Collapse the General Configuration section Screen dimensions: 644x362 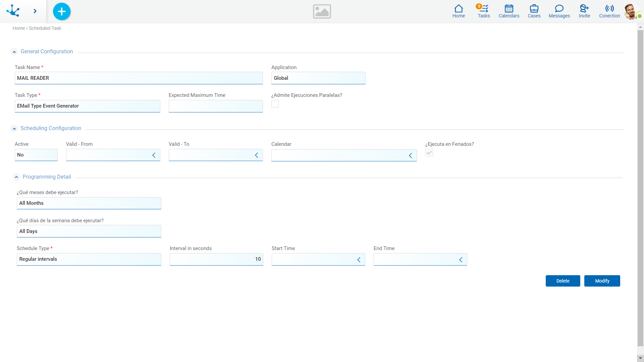pos(14,52)
